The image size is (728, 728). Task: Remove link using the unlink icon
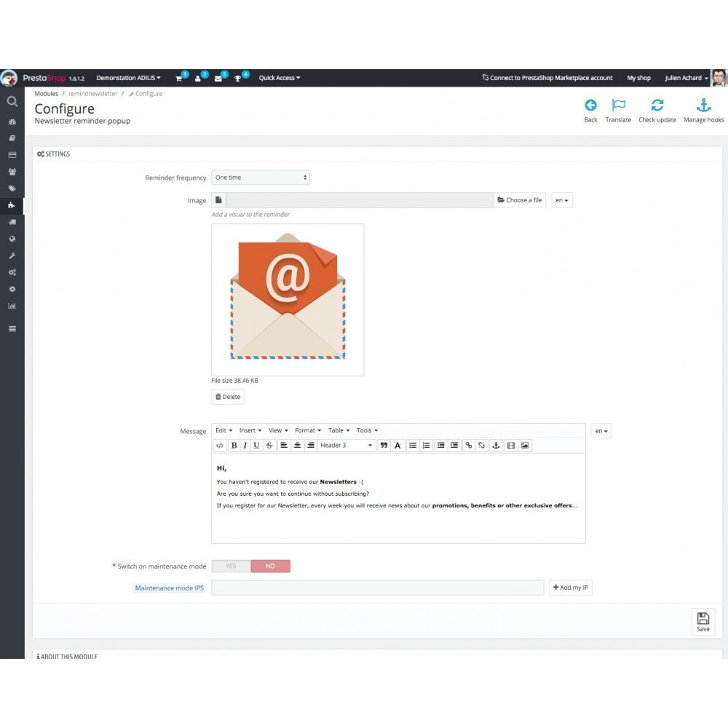click(x=482, y=446)
